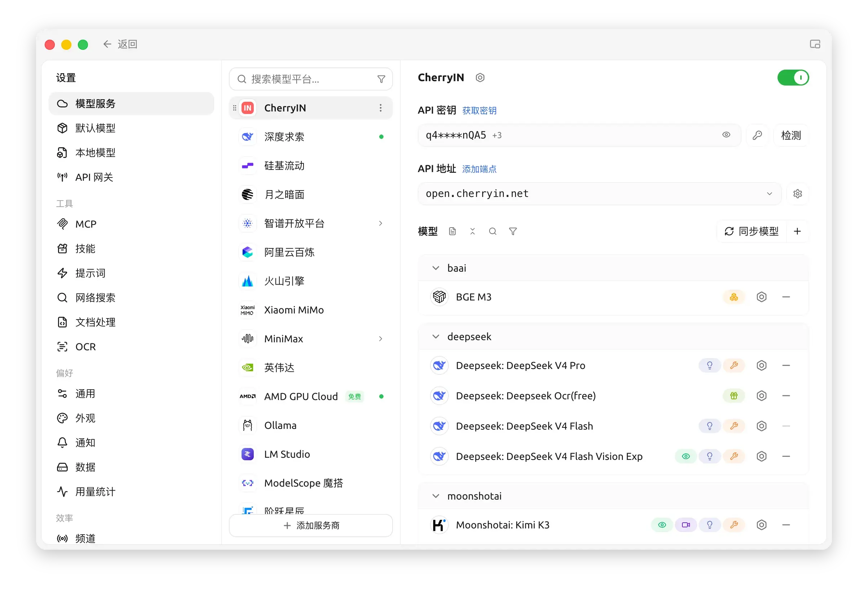Click the model list document icon

pos(452,232)
